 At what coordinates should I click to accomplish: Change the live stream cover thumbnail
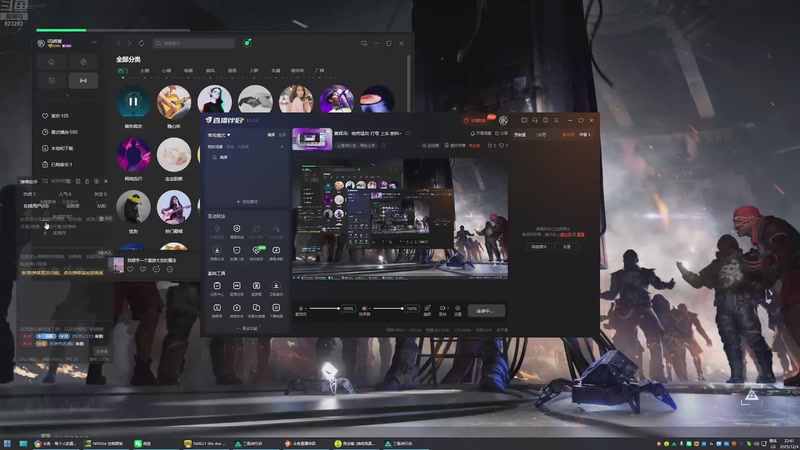pyautogui.click(x=312, y=139)
